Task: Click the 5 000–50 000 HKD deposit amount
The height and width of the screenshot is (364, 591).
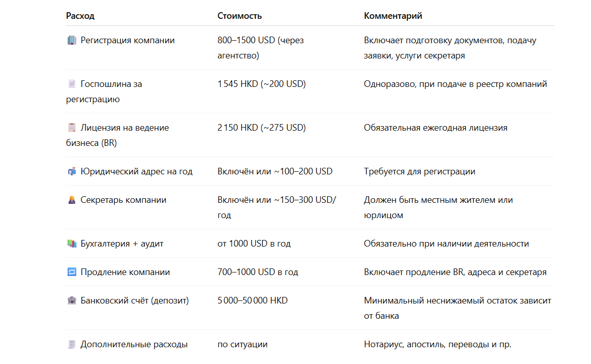Action: pos(252,300)
